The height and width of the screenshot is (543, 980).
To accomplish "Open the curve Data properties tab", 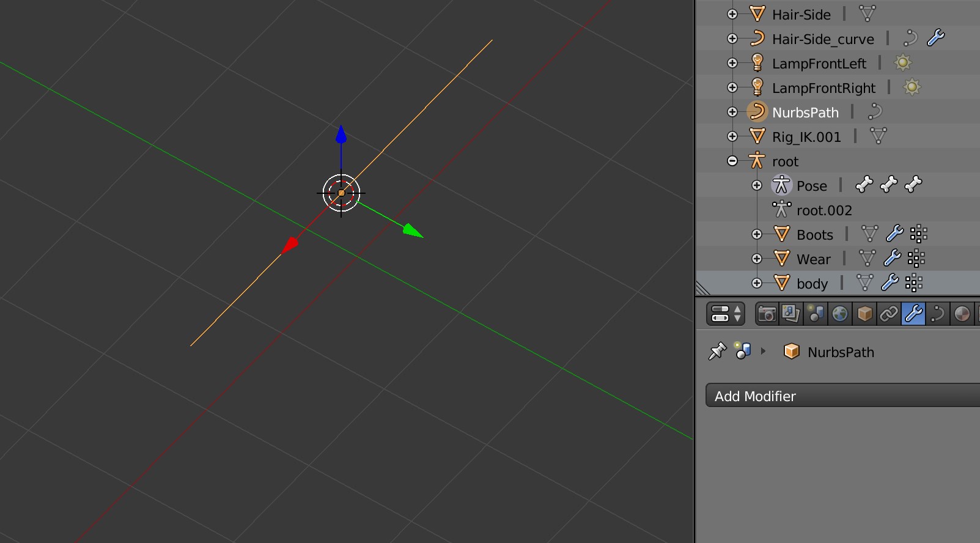I will pyautogui.click(x=937, y=314).
